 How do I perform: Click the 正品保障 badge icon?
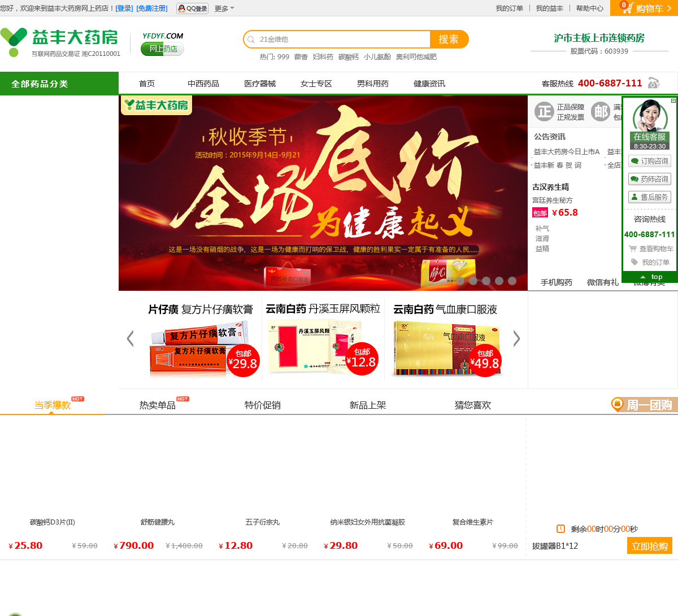click(544, 111)
